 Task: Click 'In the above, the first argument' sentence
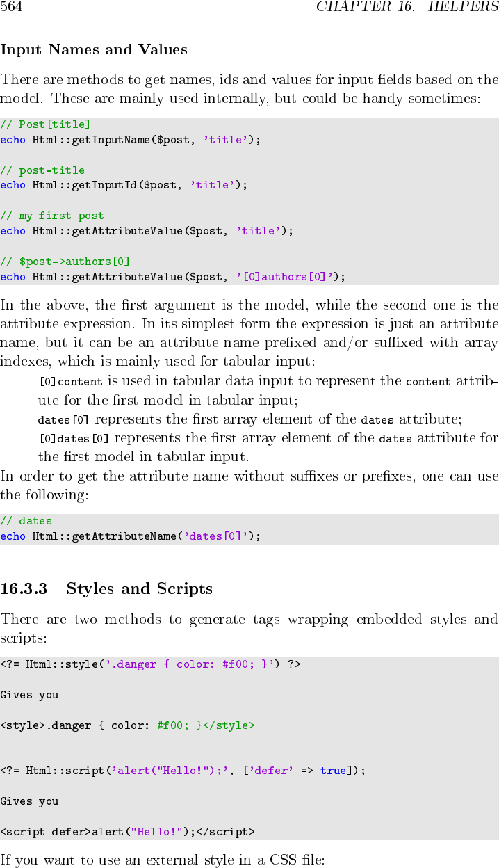250,332
